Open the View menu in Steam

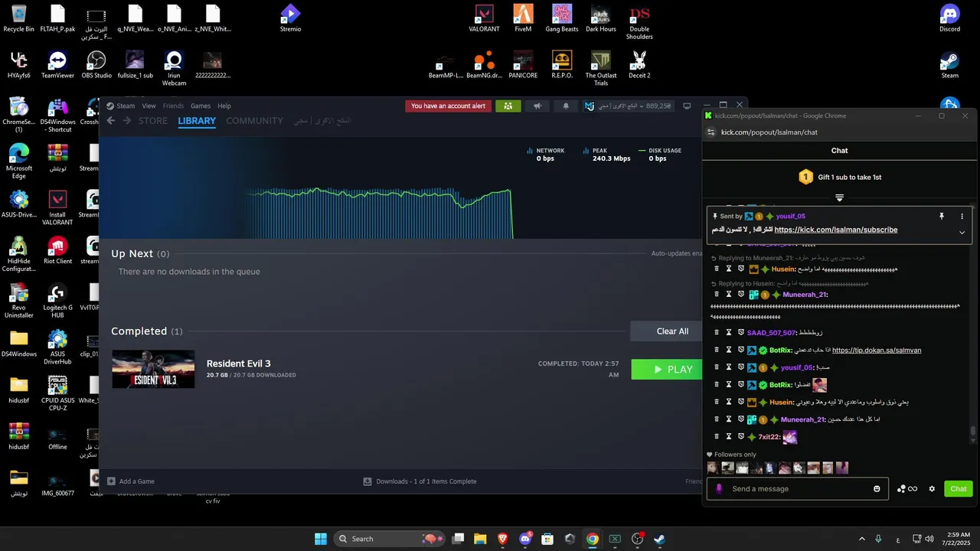coord(149,106)
